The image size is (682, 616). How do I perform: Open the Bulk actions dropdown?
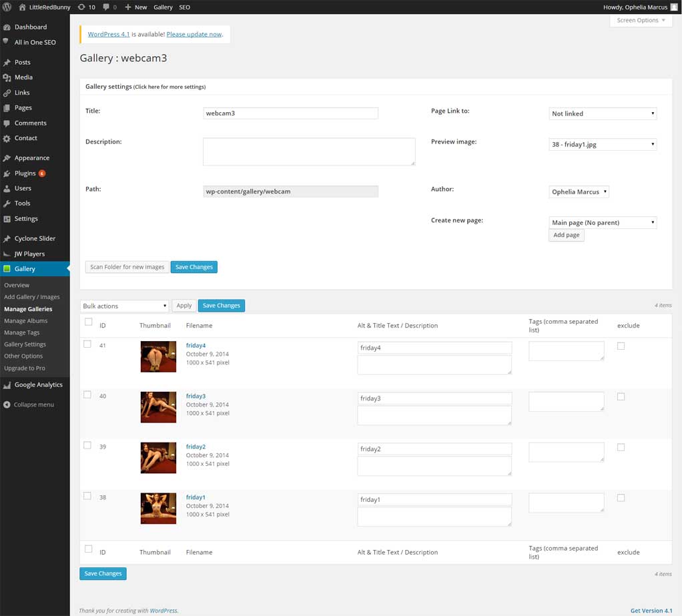[125, 306]
